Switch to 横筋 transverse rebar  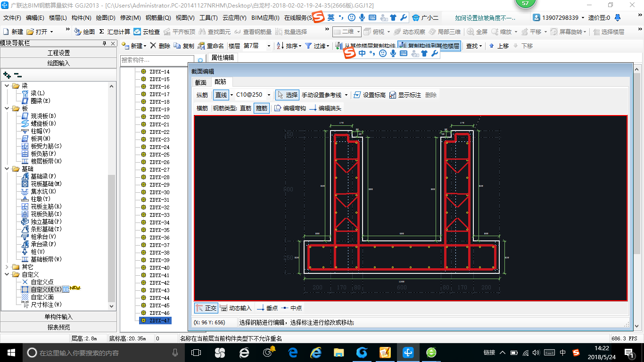202,108
